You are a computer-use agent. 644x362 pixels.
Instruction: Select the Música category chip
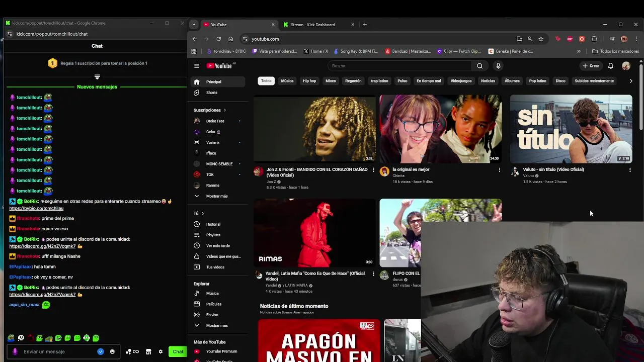tap(287, 81)
